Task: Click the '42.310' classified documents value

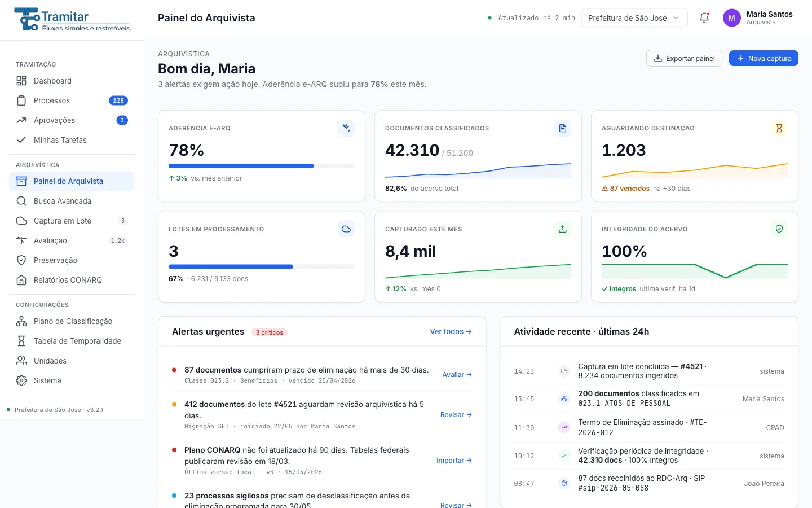Action: click(412, 150)
